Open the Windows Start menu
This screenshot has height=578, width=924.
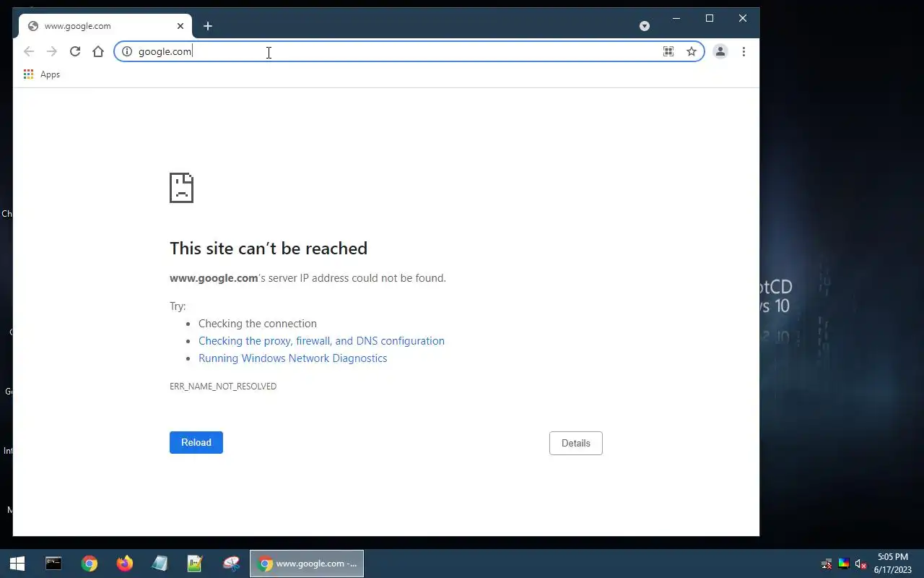click(17, 564)
